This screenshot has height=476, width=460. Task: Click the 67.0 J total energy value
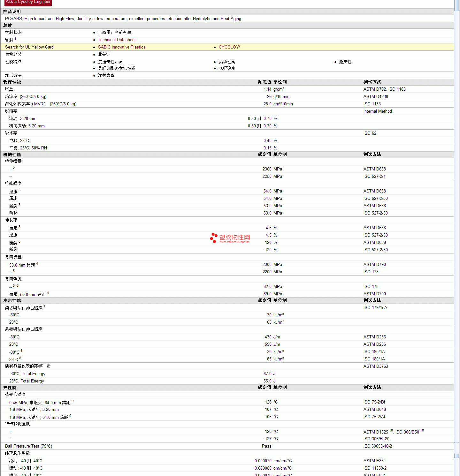pyautogui.click(x=269, y=374)
